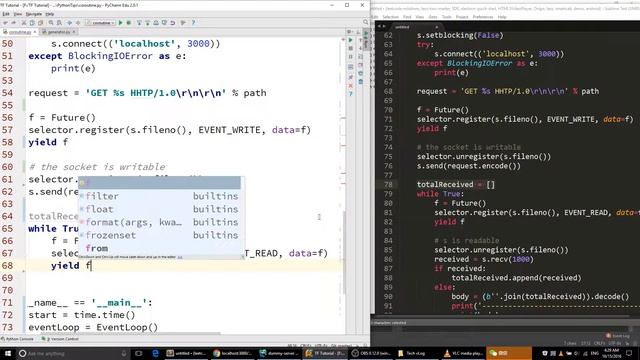Open the Selection menu in Sublime Text
Screen dimensions: 640x360
click(391, 17)
